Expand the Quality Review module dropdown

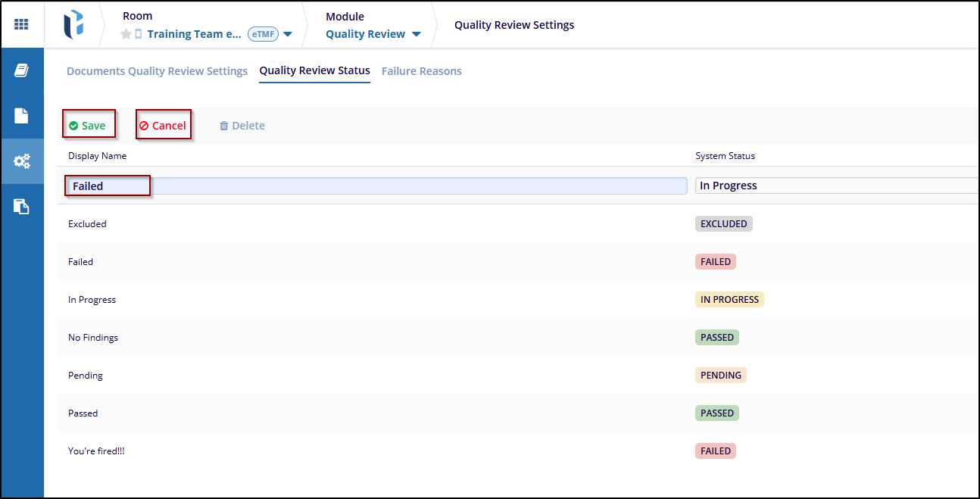[416, 34]
